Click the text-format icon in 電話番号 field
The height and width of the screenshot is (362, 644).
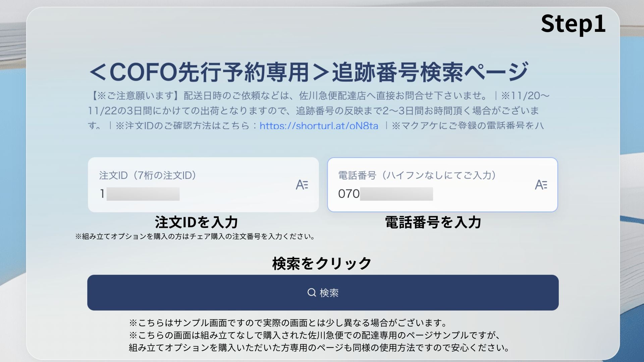(541, 185)
